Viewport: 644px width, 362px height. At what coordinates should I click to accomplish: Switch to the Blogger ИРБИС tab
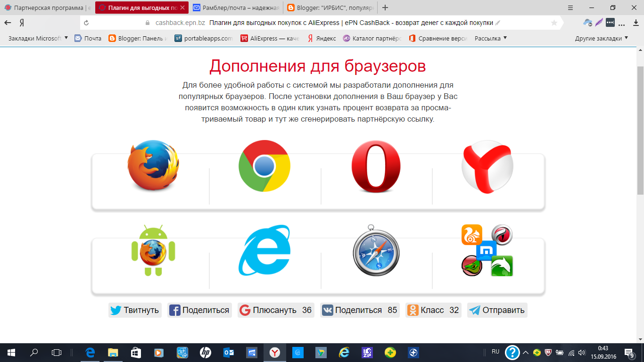click(x=330, y=8)
